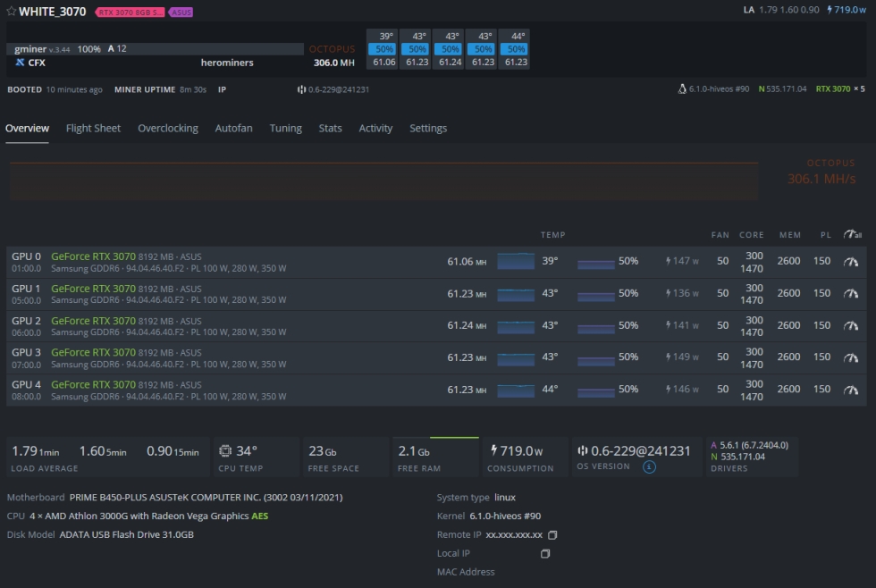Screen dimensions: 876x588
Task: Open the Activity tab
Action: tap(375, 129)
